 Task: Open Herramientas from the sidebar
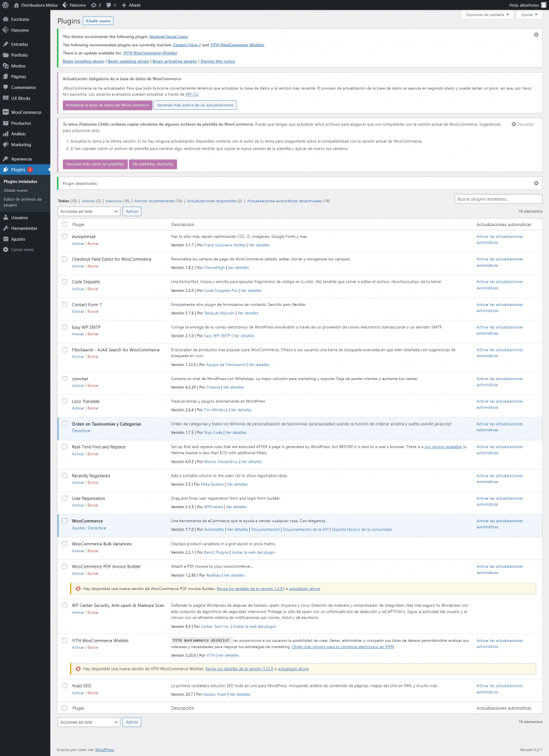[x=24, y=228]
